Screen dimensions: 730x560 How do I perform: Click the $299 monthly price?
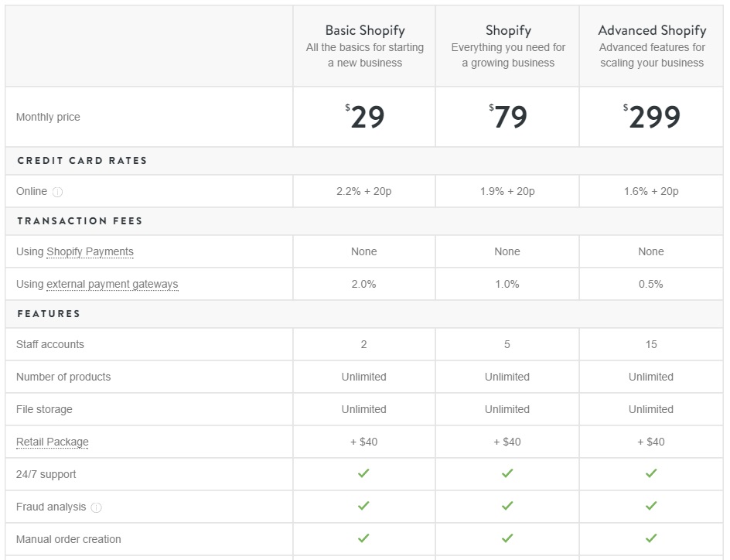pos(652,116)
